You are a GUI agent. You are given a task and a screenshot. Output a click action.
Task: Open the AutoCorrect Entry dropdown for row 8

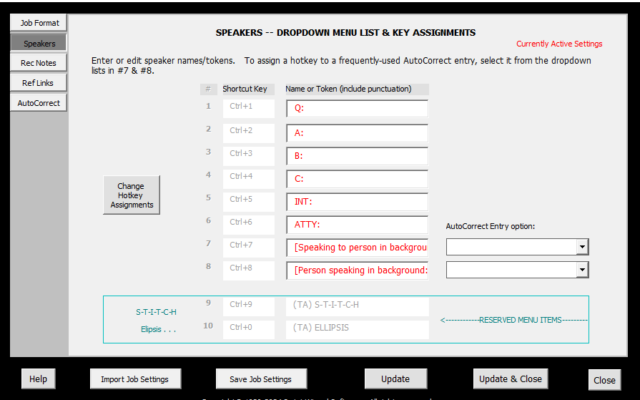coord(582,270)
